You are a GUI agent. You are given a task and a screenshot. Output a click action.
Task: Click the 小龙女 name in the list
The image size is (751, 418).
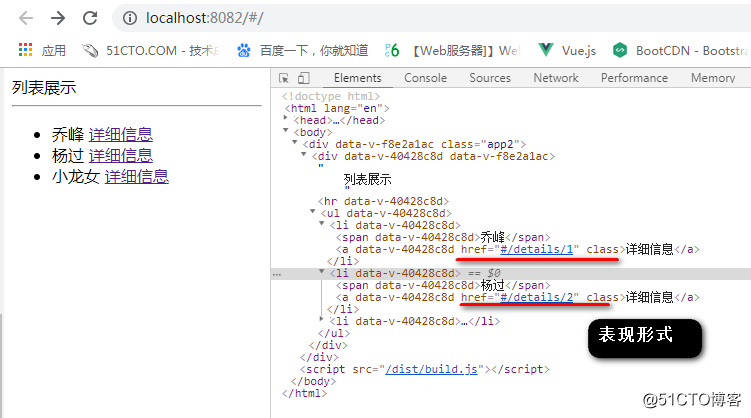click(76, 177)
